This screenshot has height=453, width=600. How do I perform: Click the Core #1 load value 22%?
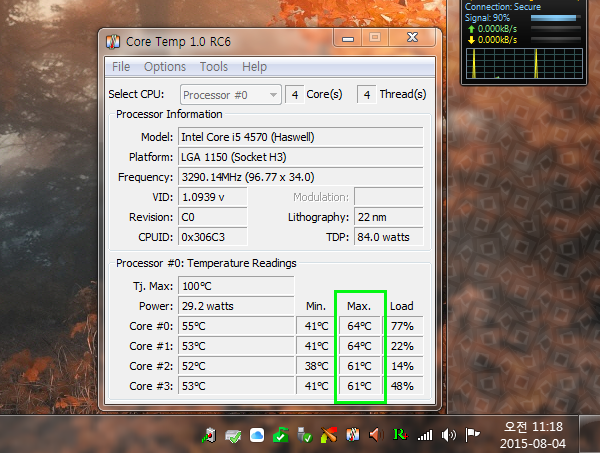[x=403, y=346]
